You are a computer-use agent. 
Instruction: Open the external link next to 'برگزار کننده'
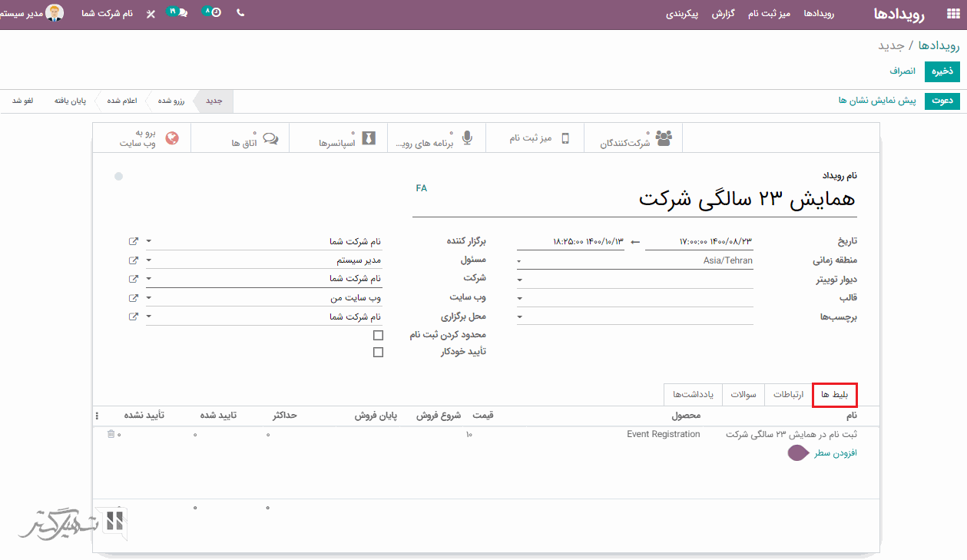pos(134,241)
